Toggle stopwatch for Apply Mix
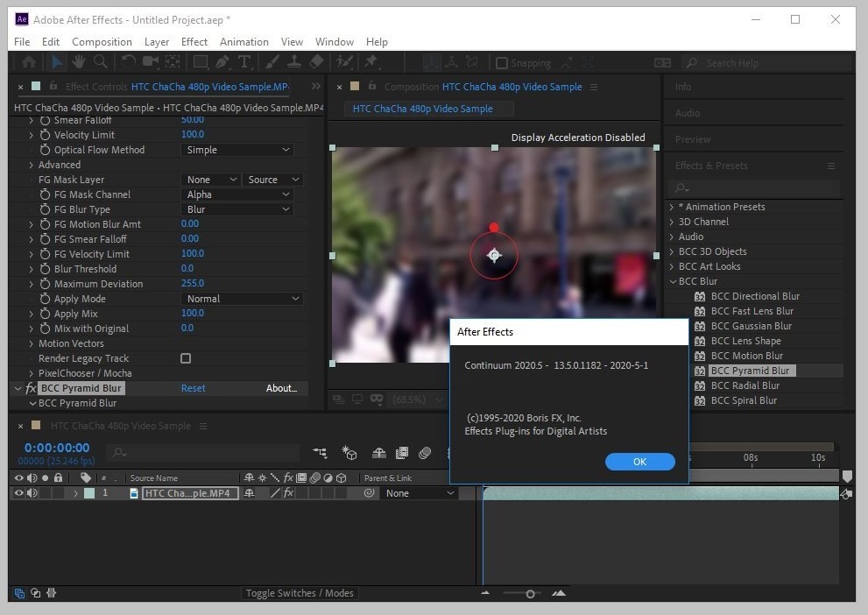This screenshot has height=615, width=868. click(x=45, y=314)
